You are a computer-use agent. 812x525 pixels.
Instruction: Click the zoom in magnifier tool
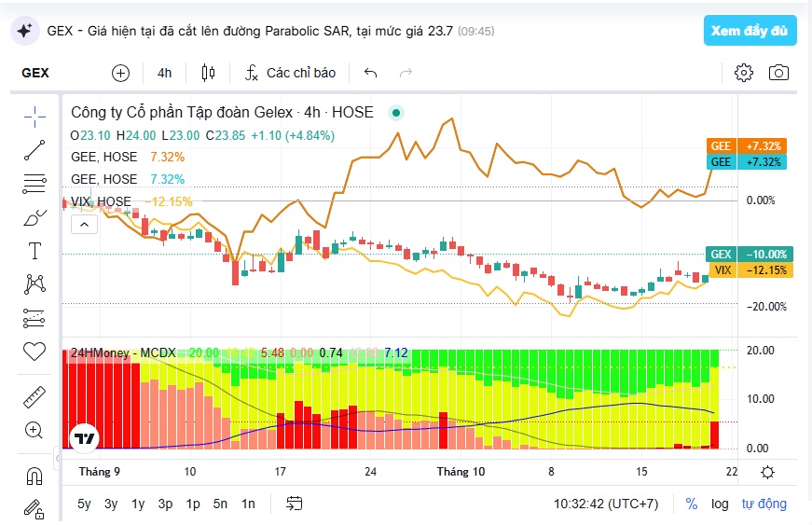point(34,430)
